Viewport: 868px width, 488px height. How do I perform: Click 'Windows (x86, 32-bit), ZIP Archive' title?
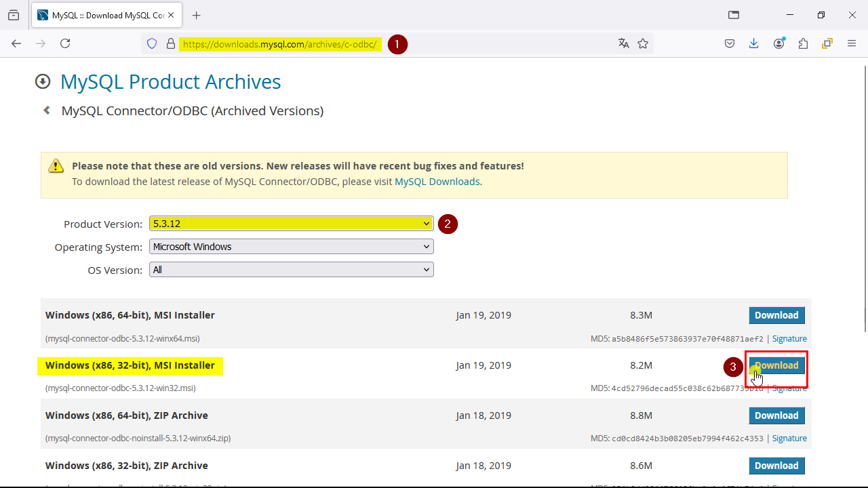coord(127,466)
